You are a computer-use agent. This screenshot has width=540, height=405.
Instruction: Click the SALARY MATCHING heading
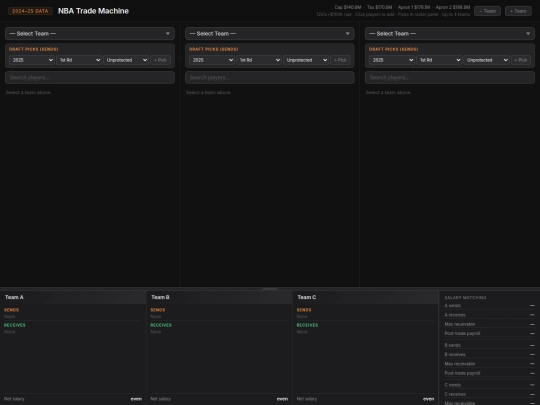pyautogui.click(x=465, y=298)
